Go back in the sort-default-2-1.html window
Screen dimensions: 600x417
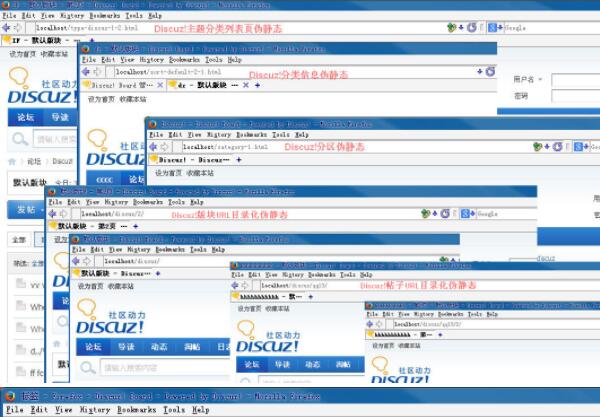tap(86, 72)
